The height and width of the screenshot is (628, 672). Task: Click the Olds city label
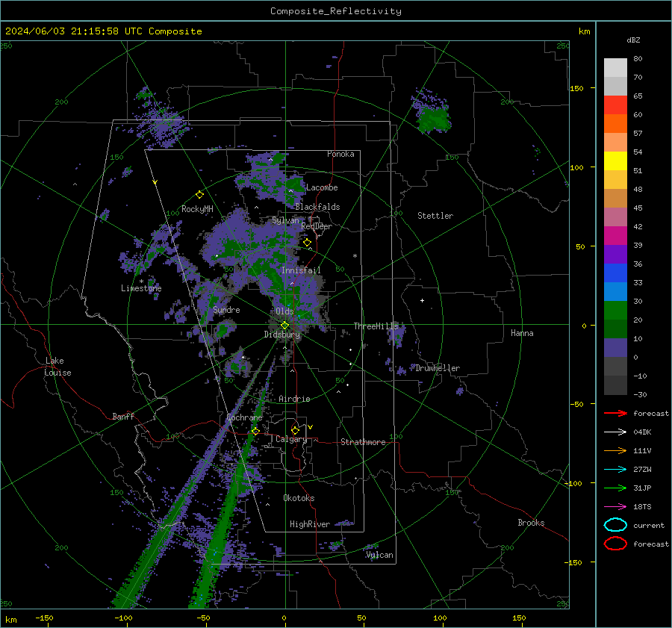point(284,311)
